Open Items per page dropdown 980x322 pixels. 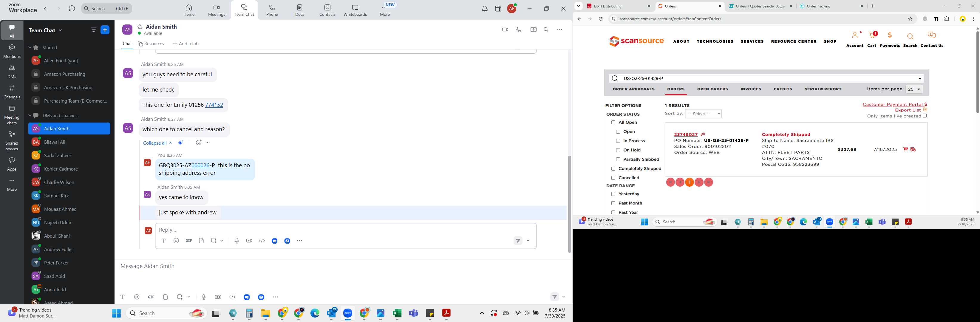(x=914, y=89)
